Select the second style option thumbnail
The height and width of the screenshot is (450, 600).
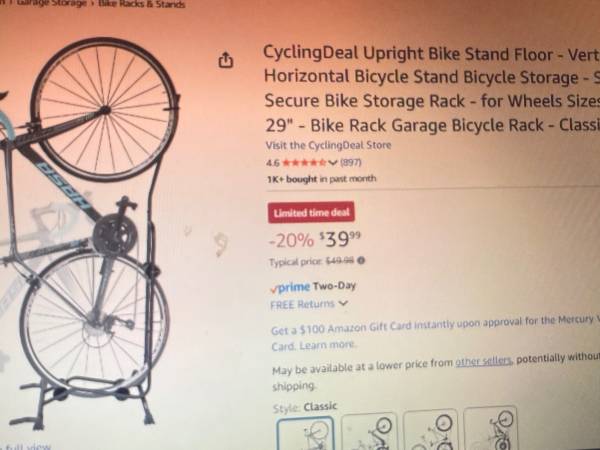tap(369, 432)
